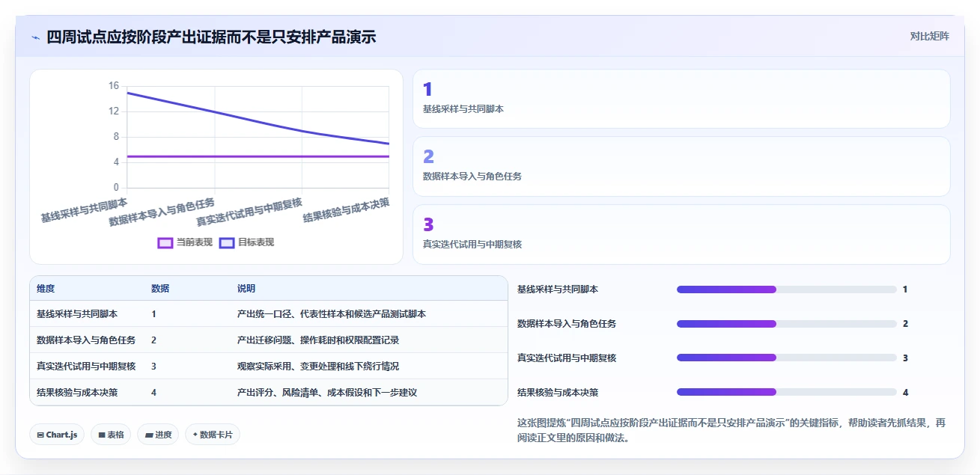Screen dimensions: 980x475
Task: Click description 观察实际采用、变更处理和线下绕行情况
Action: [318, 367]
